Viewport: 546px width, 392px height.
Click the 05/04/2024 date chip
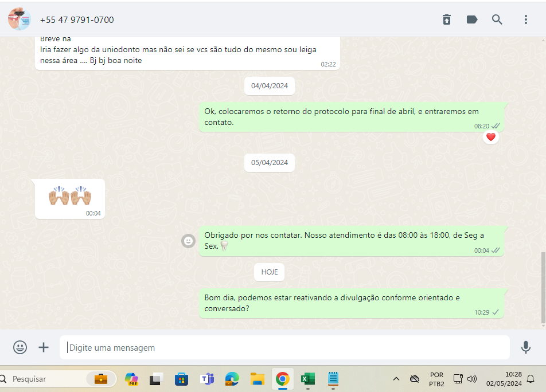pyautogui.click(x=270, y=162)
